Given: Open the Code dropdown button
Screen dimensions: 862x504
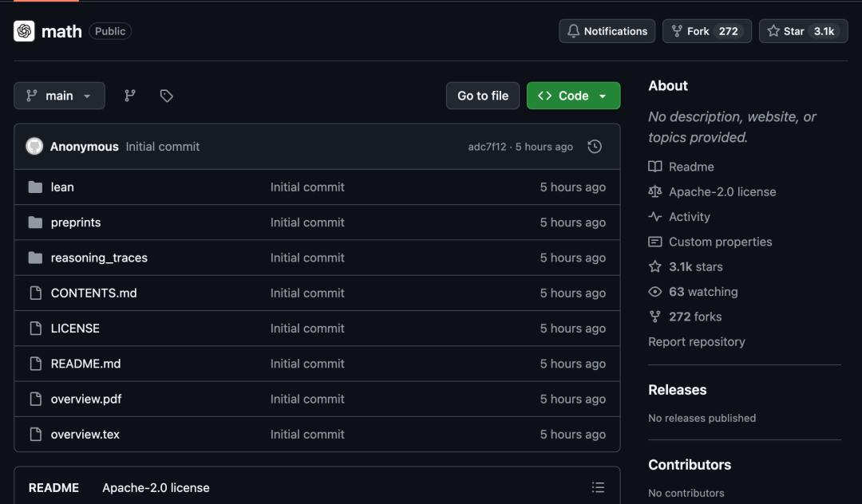Looking at the screenshot, I should 573,96.
